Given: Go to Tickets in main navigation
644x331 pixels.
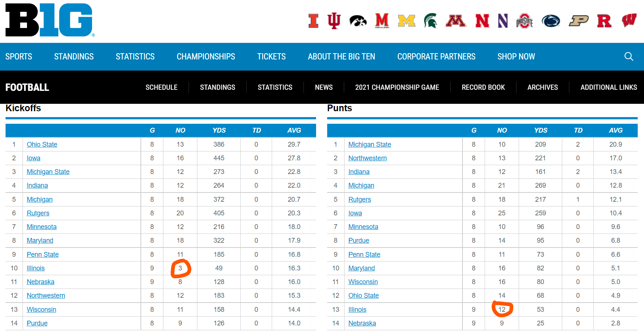Looking at the screenshot, I should [x=271, y=57].
